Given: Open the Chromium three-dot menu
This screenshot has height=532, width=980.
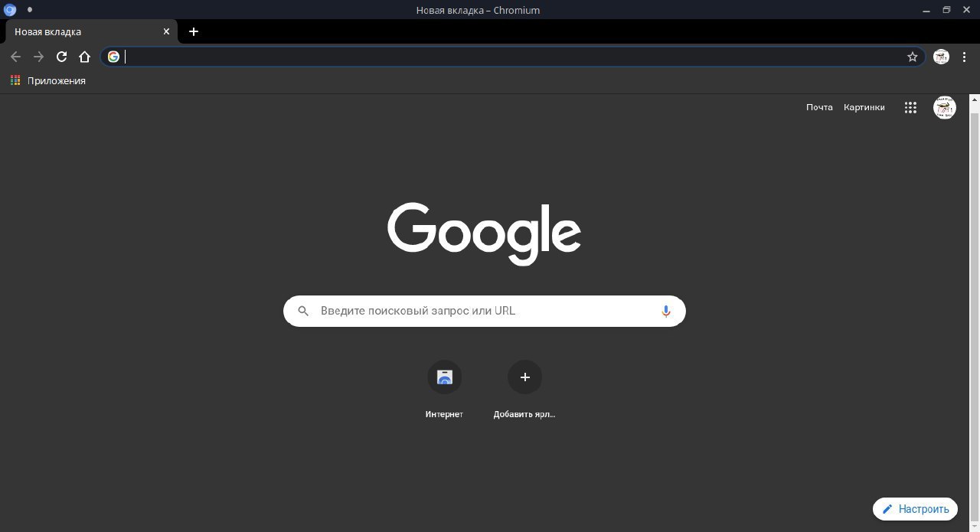Looking at the screenshot, I should 965,57.
